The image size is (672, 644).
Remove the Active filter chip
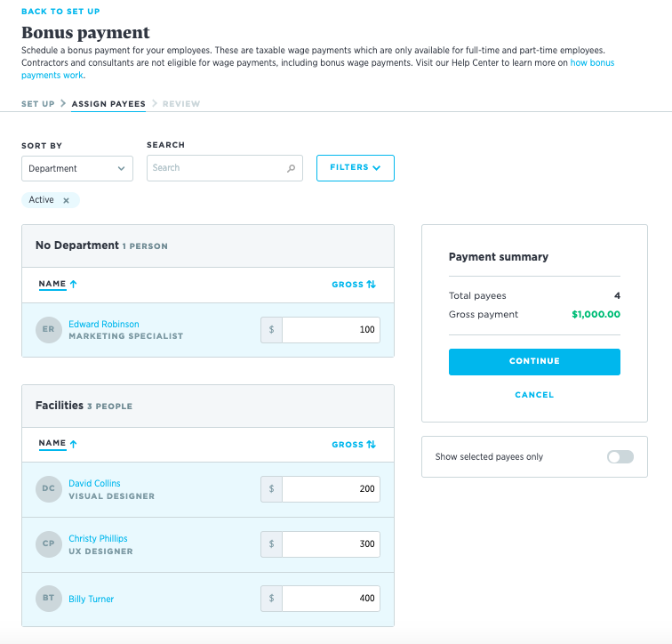pos(66,200)
